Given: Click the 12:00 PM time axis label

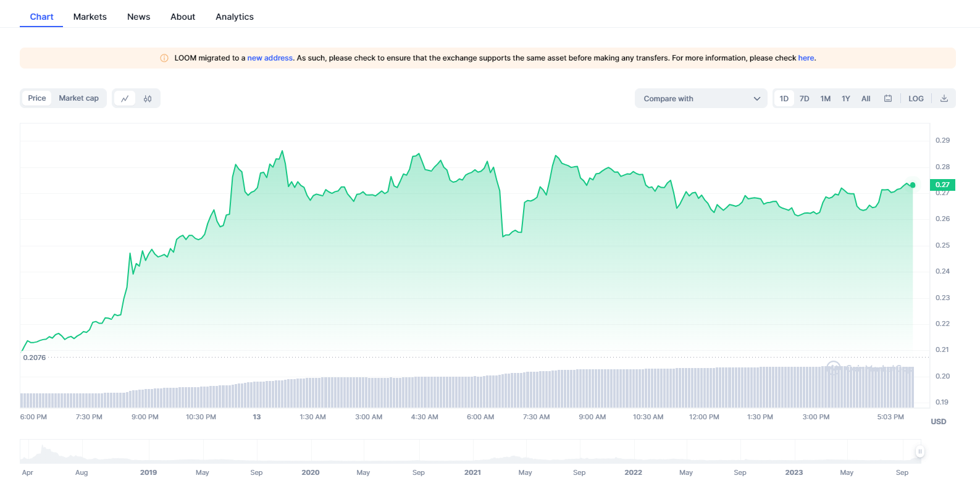Looking at the screenshot, I should pos(704,417).
